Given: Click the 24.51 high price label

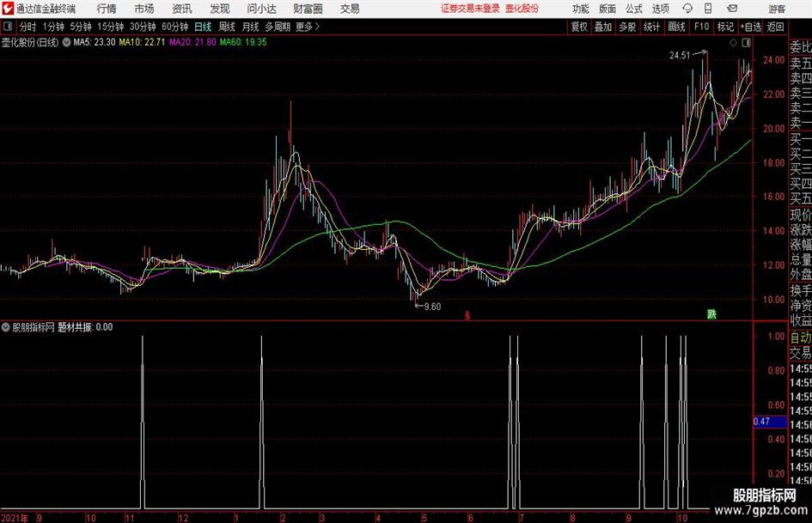Looking at the screenshot, I should 680,56.
